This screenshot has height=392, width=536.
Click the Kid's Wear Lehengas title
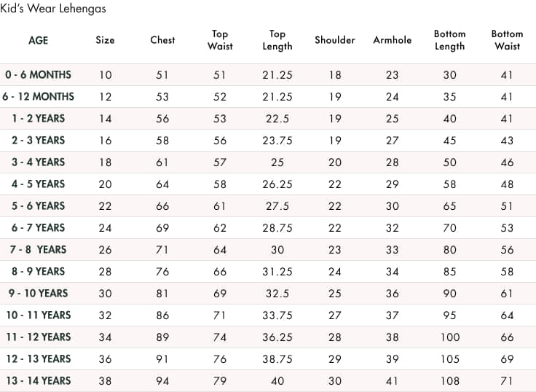(52, 10)
